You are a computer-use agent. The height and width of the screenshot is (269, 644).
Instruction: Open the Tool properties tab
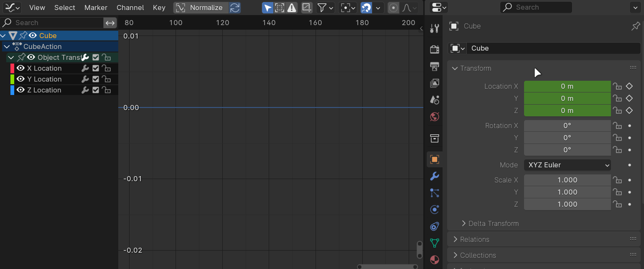point(435,28)
